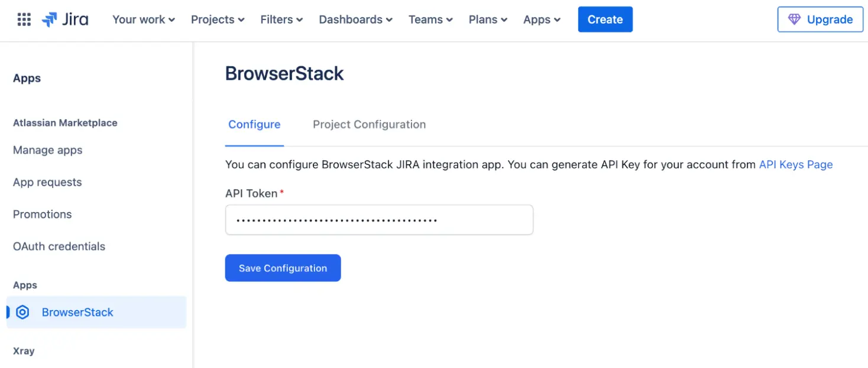Switch to the Project Configuration tab
The height and width of the screenshot is (368, 868).
coord(369,124)
